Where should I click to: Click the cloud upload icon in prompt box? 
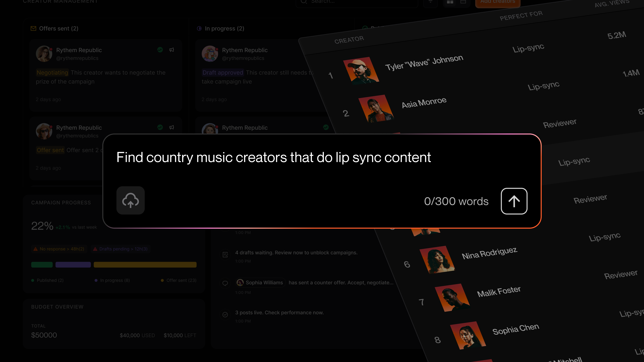130,200
